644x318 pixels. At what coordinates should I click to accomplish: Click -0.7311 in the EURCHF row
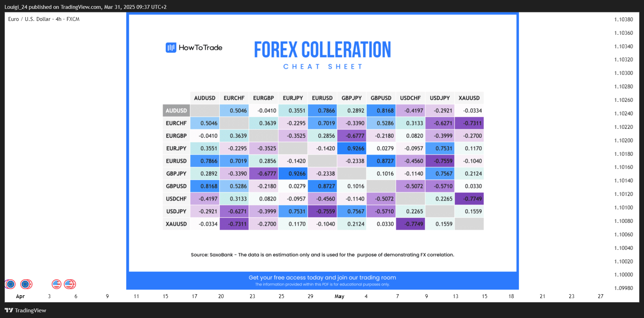[x=469, y=123]
